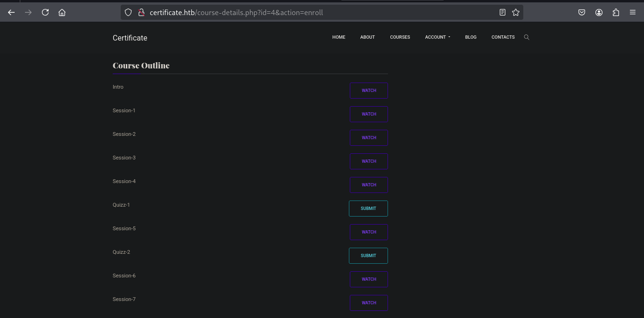Click the browser back arrow

pyautogui.click(x=11, y=13)
